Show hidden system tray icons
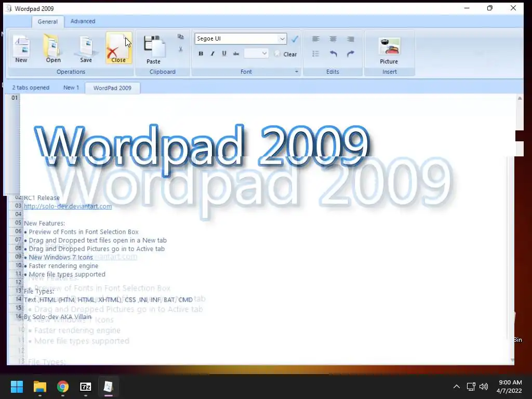Image resolution: width=532 pixels, height=399 pixels. pos(457,387)
